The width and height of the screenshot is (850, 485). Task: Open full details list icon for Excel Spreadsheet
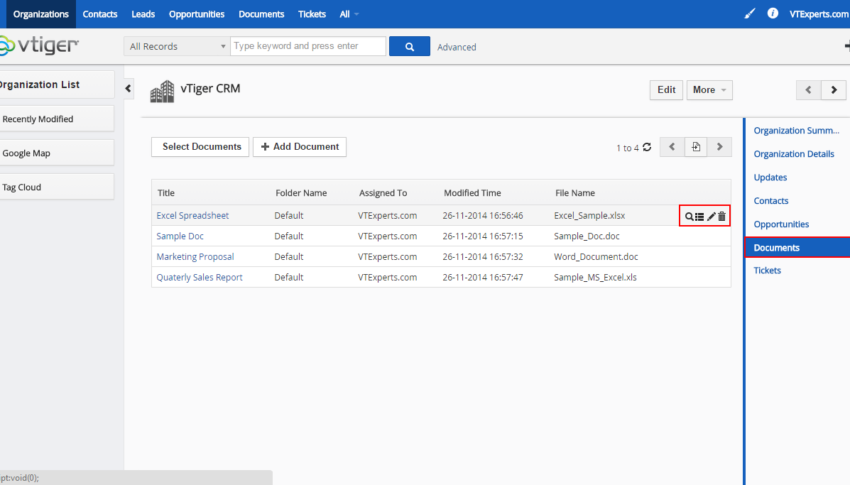[700, 217]
